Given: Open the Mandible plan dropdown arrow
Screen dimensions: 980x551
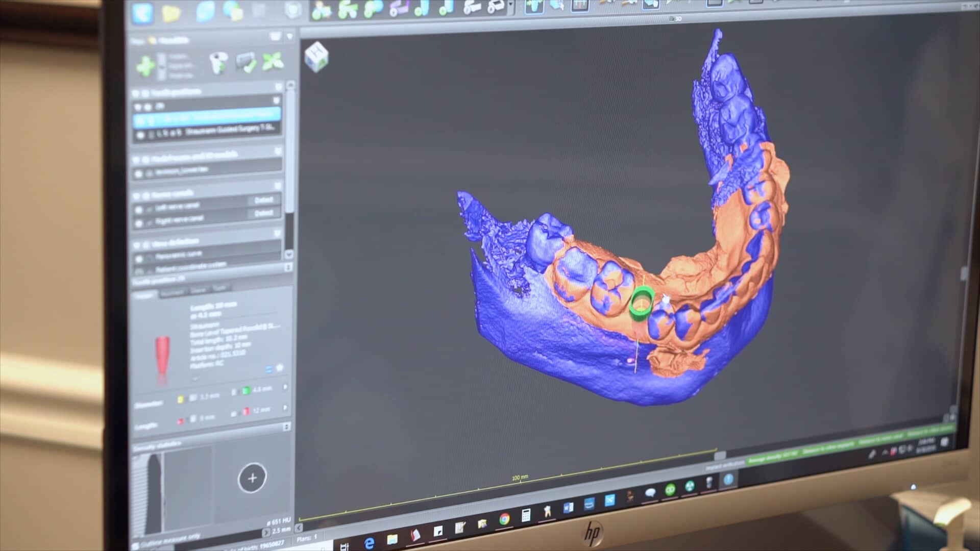Looking at the screenshot, I should pos(290,37).
